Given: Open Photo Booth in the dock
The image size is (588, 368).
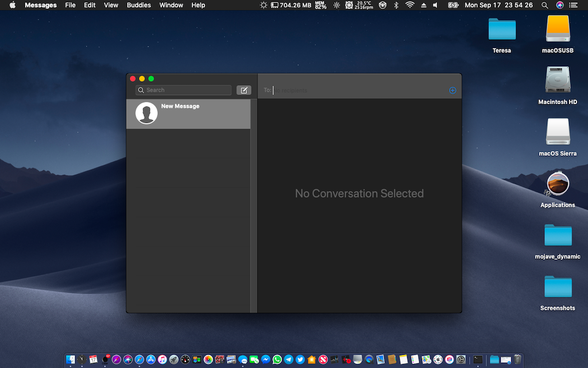Looking at the screenshot, I should (x=220, y=359).
